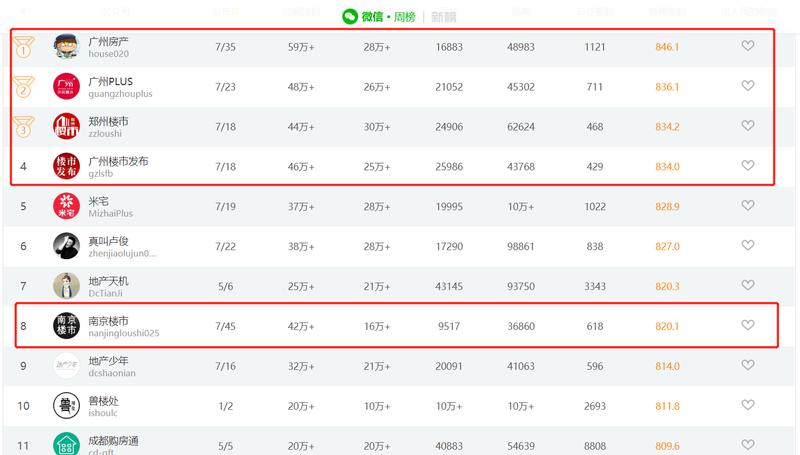Click the gold rank 1 medal badge
This screenshot has width=800, height=455.
pyautogui.click(x=24, y=47)
